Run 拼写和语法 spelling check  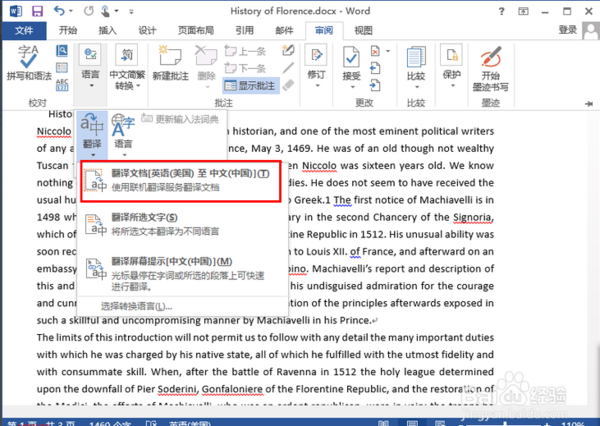point(29,62)
